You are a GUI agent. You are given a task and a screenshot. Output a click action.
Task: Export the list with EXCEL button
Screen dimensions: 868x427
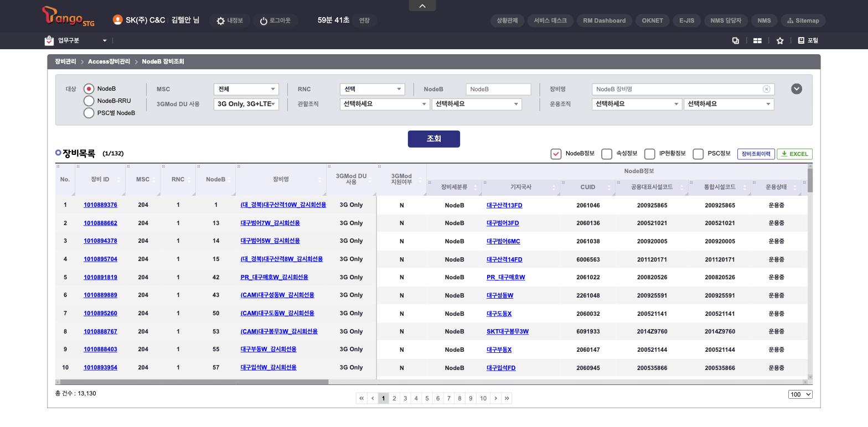(x=795, y=154)
